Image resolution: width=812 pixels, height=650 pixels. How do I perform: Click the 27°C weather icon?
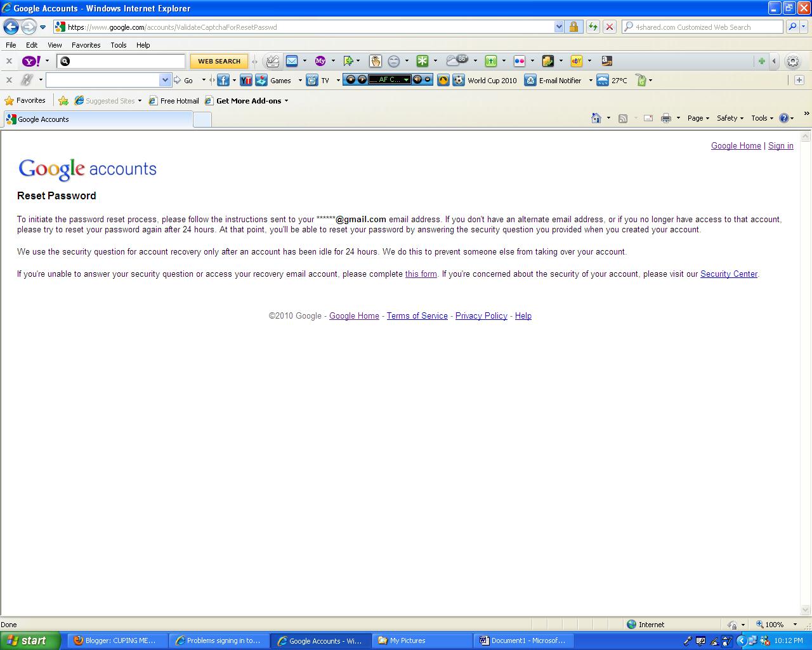tap(603, 80)
